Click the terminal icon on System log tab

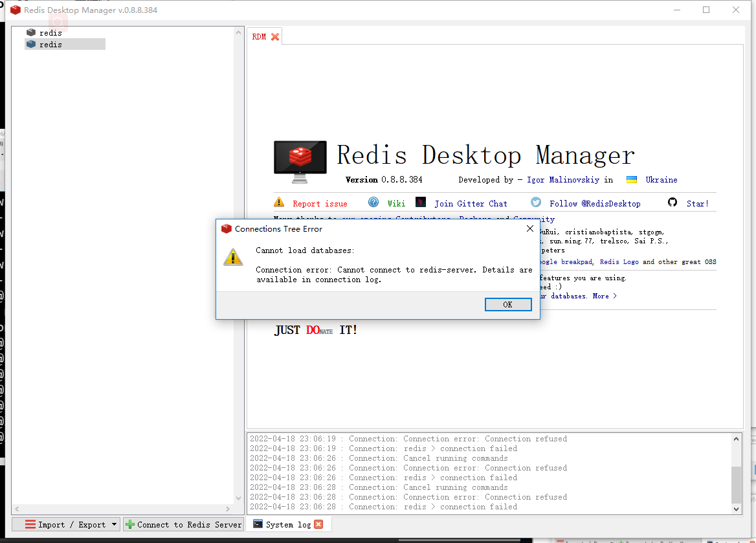tap(258, 524)
